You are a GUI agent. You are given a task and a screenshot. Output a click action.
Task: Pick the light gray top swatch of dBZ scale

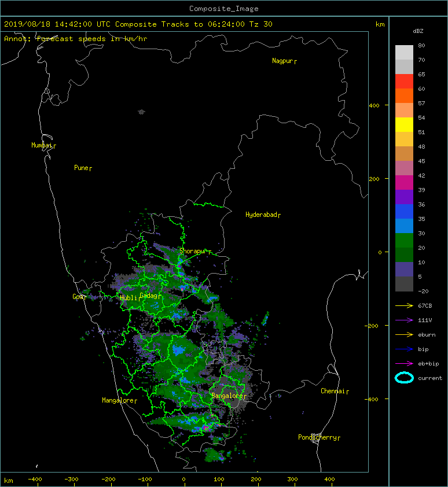click(x=404, y=53)
